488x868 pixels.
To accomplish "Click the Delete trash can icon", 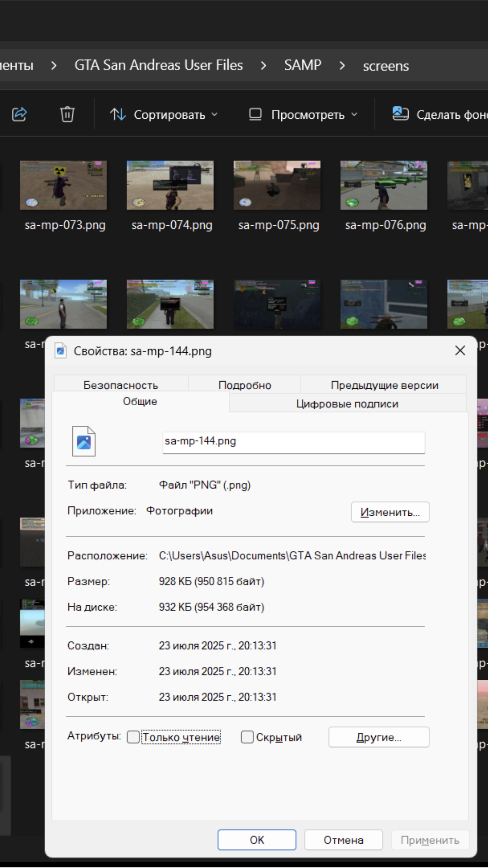I will pyautogui.click(x=67, y=114).
